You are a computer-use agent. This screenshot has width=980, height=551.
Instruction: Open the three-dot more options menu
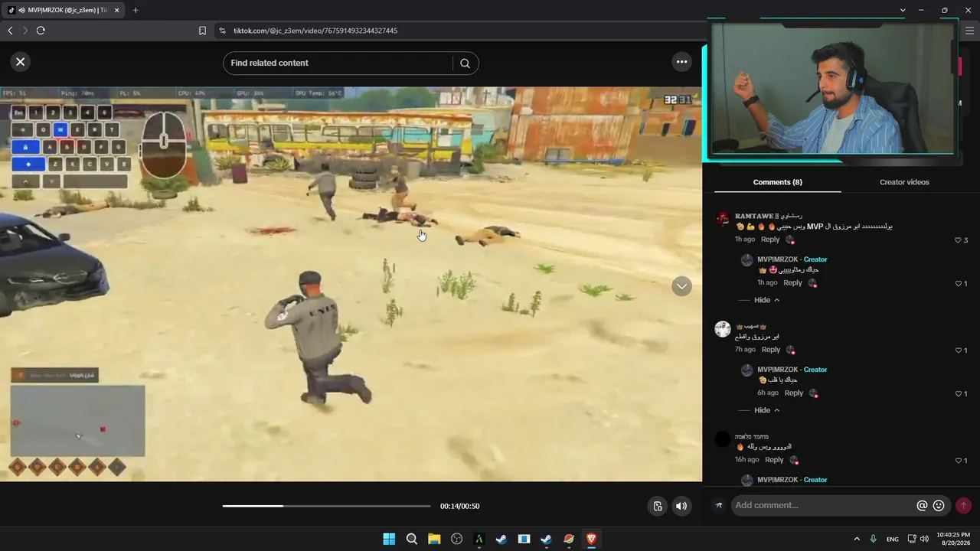681,62
